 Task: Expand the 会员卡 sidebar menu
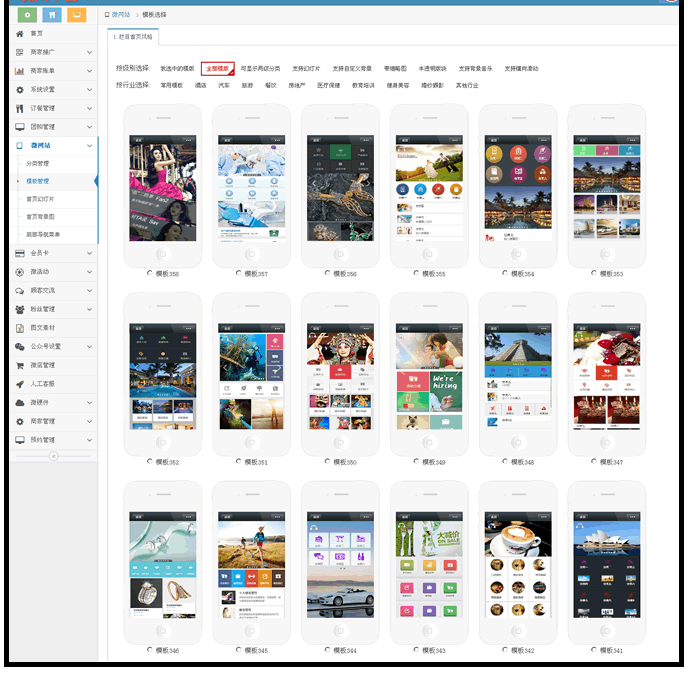[90, 253]
